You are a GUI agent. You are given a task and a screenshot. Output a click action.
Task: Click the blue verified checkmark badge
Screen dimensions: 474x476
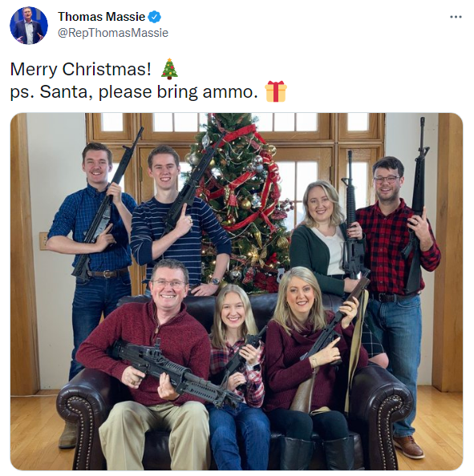tap(154, 17)
